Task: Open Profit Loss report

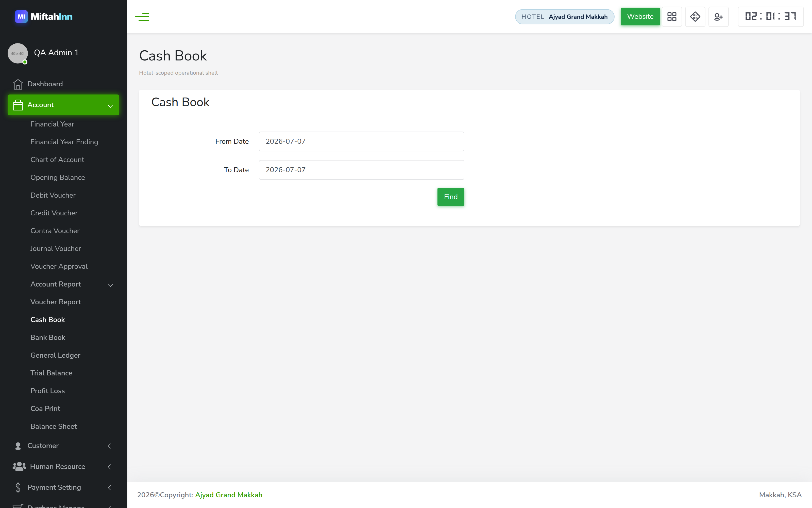Action: click(x=48, y=391)
